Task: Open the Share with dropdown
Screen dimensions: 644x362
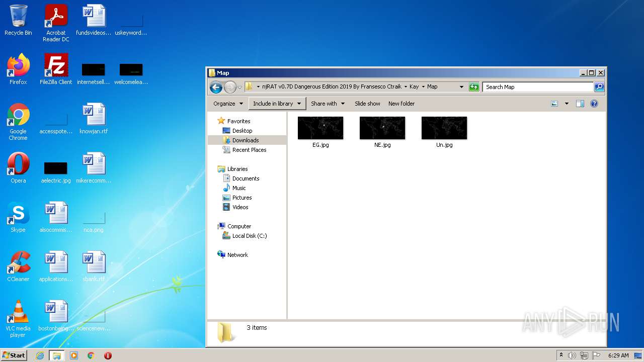Action: (x=328, y=104)
